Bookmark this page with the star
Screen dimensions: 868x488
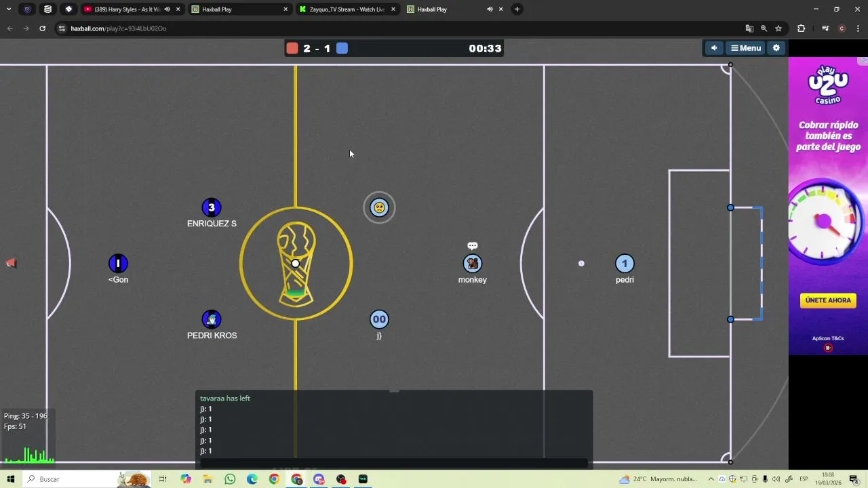pos(778,28)
